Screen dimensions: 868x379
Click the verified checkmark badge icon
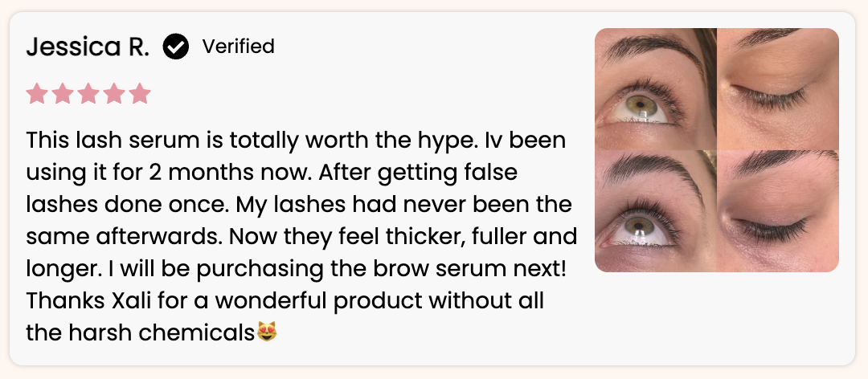pyautogui.click(x=175, y=47)
